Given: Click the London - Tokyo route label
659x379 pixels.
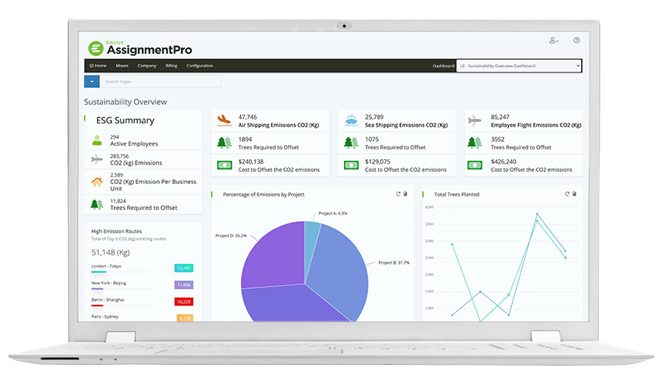Looking at the screenshot, I should click(106, 266).
